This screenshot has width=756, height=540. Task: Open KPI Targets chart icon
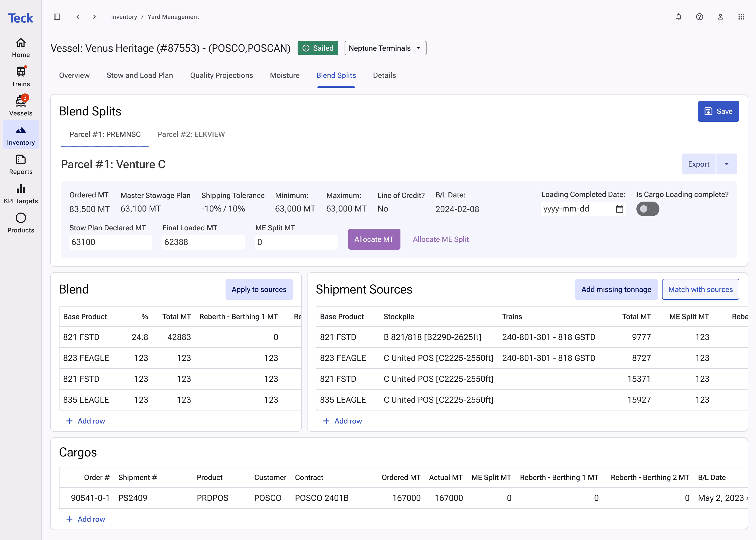(x=21, y=193)
